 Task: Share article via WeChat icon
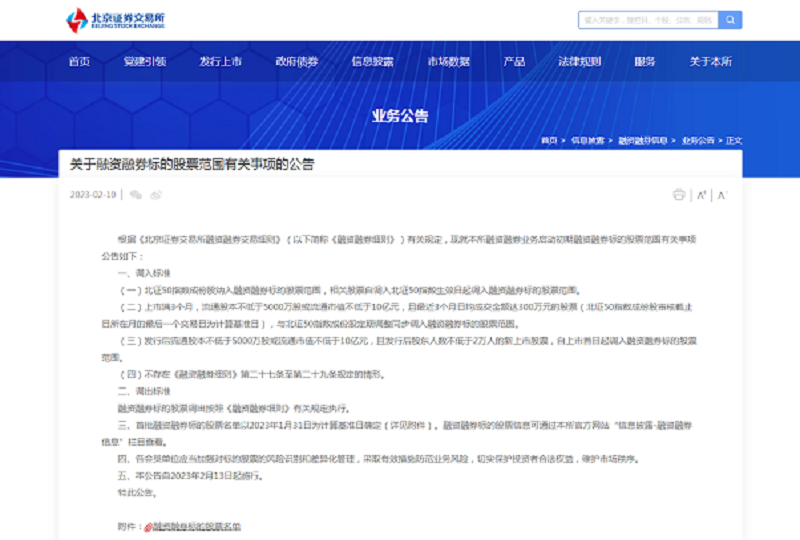click(x=136, y=195)
